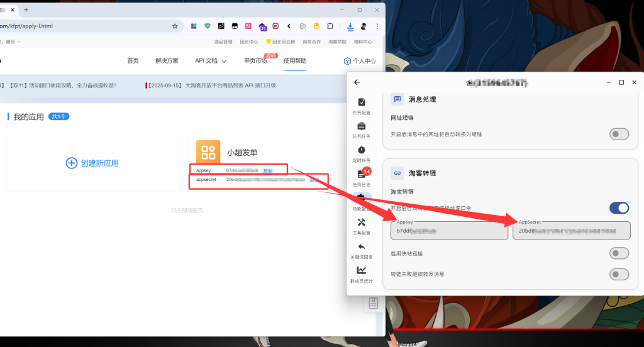Open 单页市场 navigation item

coord(255,61)
